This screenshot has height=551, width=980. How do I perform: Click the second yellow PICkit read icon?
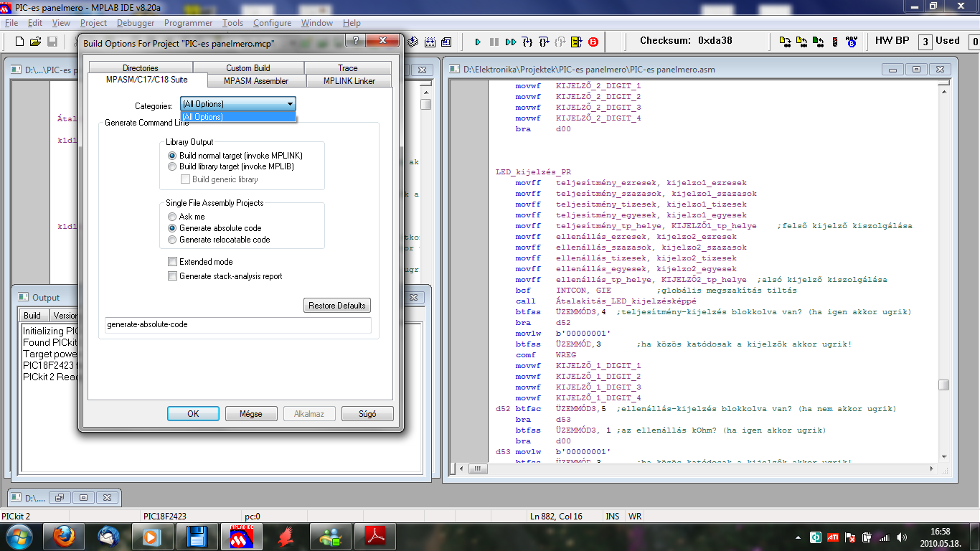802,42
